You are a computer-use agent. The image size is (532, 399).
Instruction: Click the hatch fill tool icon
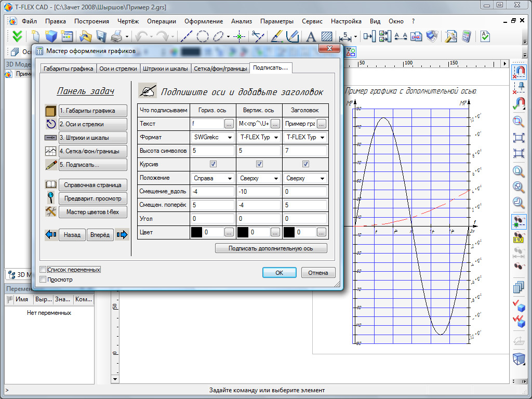(327, 36)
